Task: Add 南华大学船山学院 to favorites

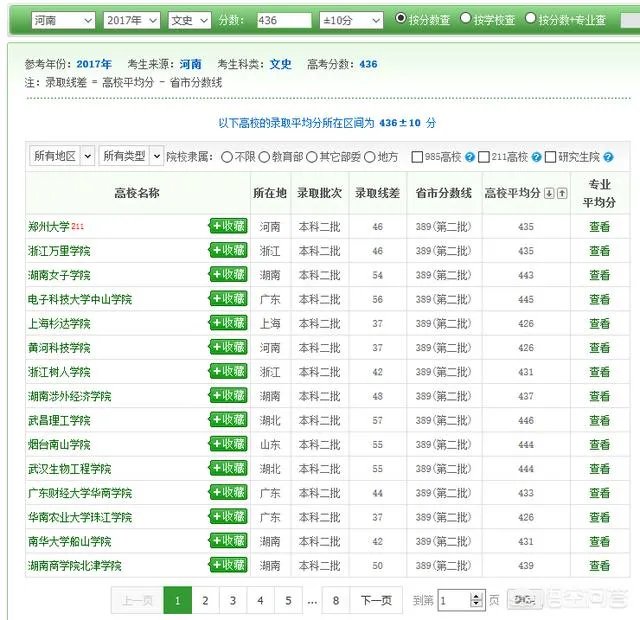Action: pos(228,541)
